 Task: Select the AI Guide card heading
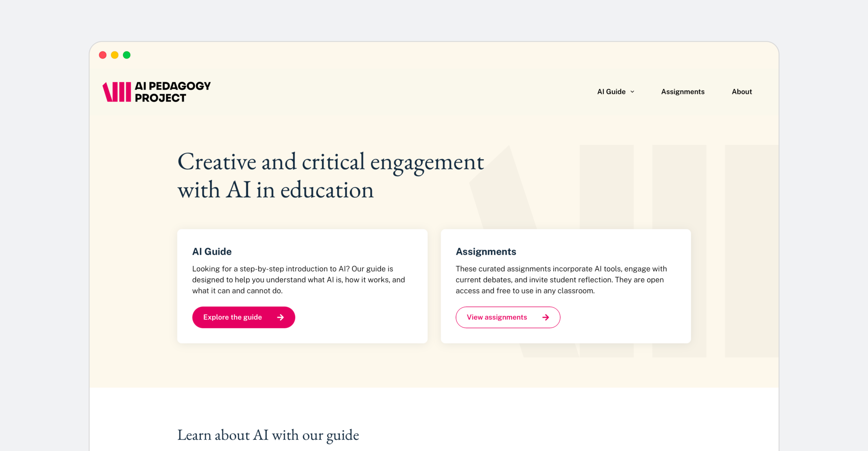tap(212, 251)
